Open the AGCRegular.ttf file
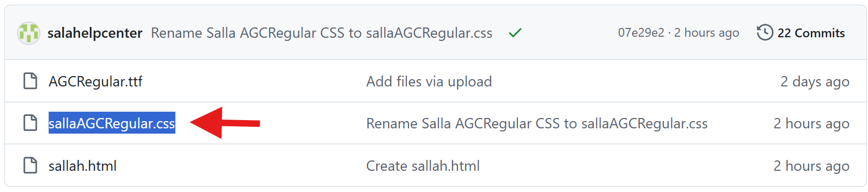 [96, 82]
